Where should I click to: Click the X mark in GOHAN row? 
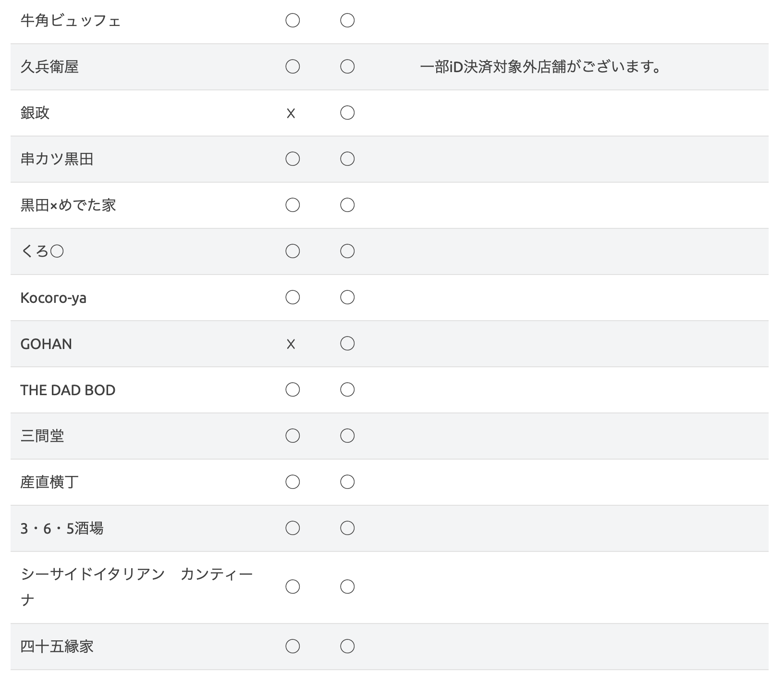[291, 344]
